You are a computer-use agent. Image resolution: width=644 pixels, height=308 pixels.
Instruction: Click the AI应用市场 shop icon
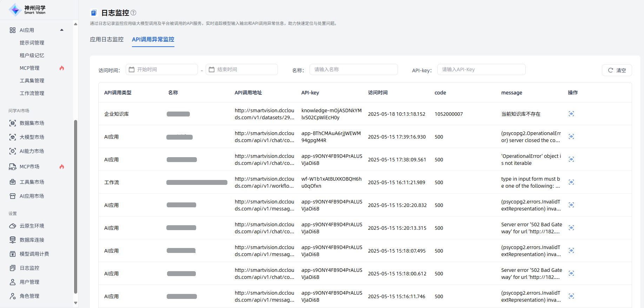tap(13, 196)
